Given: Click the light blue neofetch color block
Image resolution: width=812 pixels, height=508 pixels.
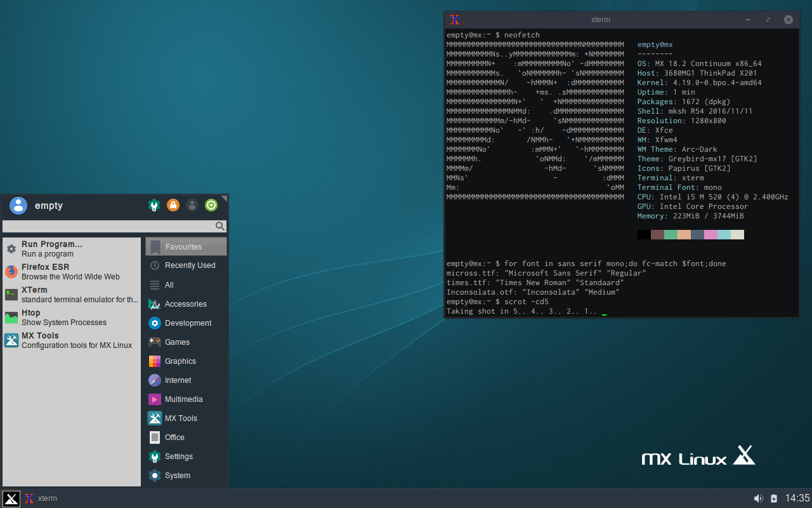Looking at the screenshot, I should (724, 235).
